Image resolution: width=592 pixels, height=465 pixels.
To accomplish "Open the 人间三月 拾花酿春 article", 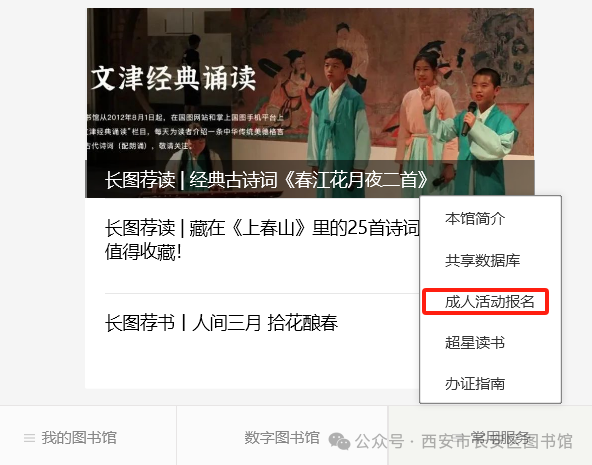I will [x=221, y=323].
